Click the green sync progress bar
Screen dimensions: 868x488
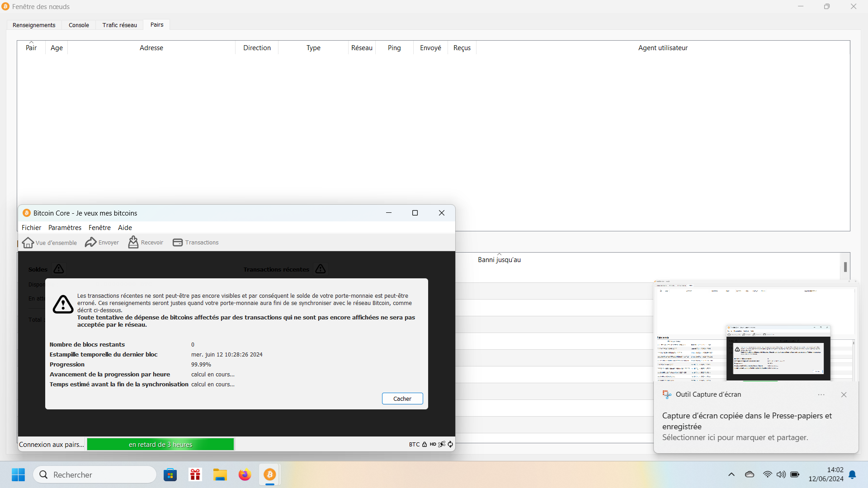click(160, 445)
